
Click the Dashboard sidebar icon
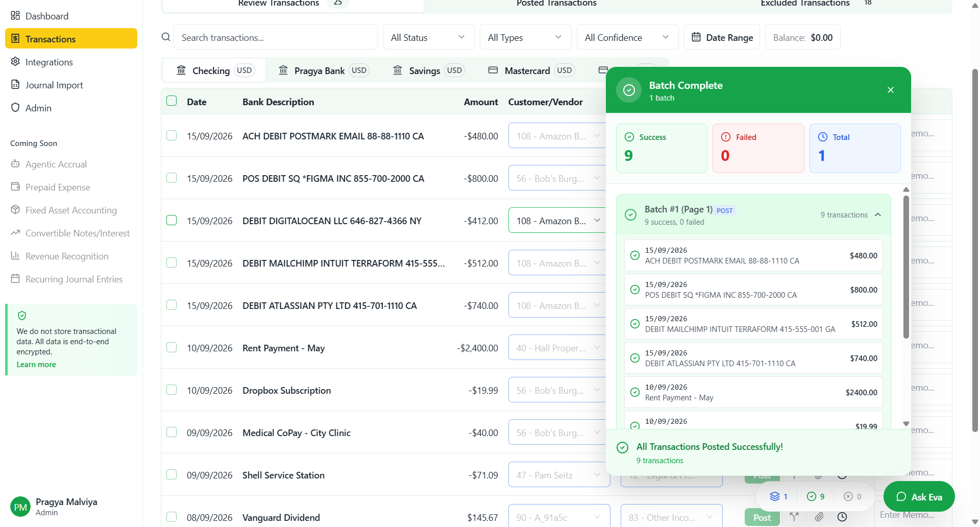(x=15, y=16)
